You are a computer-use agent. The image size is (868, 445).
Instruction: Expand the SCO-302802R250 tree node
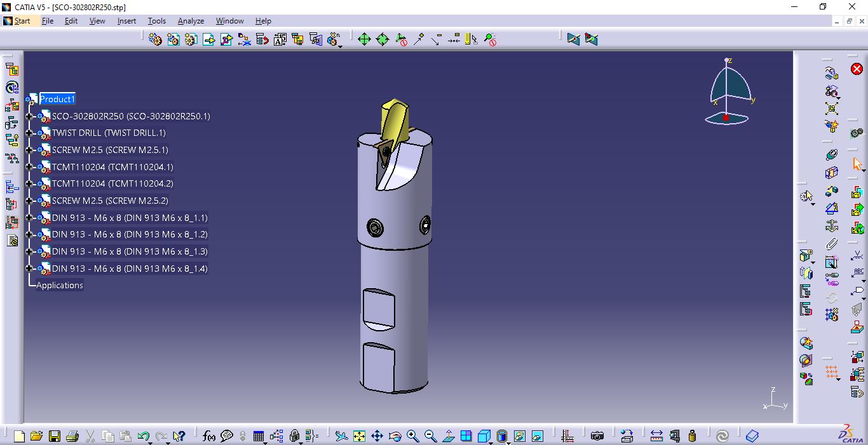pyautogui.click(x=29, y=116)
